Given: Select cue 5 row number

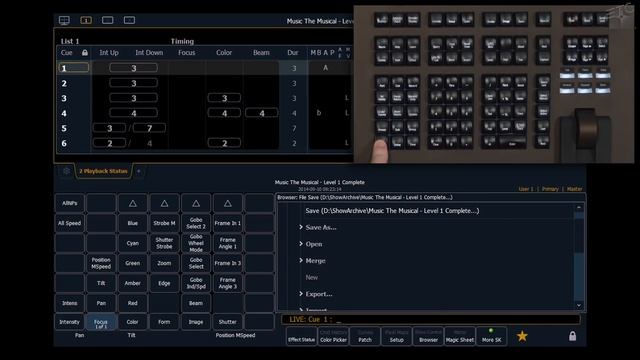Looking at the screenshot, I should (x=64, y=129).
